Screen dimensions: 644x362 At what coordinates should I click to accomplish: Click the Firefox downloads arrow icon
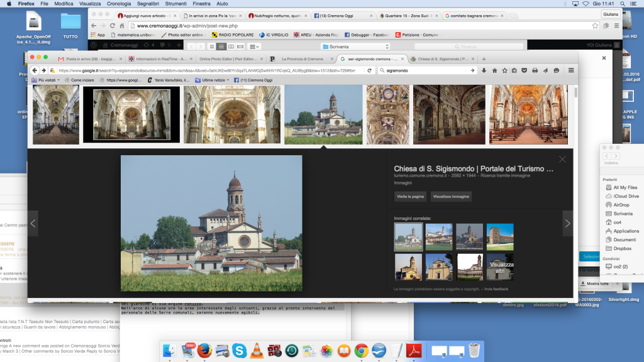pyautogui.click(x=484, y=70)
